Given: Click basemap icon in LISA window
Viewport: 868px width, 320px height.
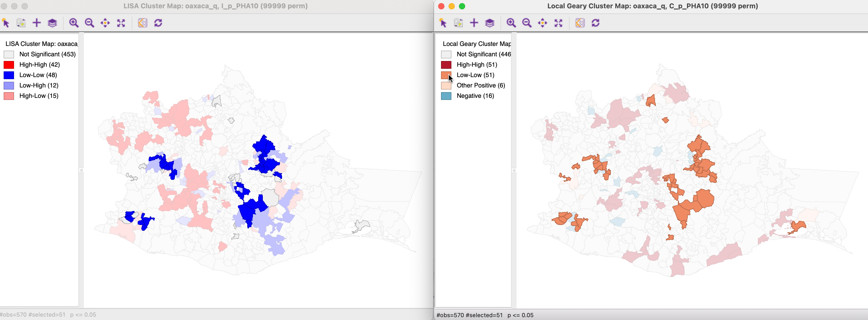Looking at the screenshot, I should point(143,23).
